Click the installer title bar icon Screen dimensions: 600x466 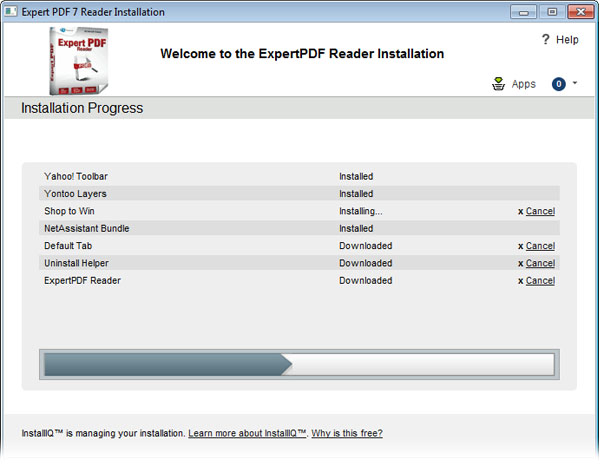coord(11,11)
